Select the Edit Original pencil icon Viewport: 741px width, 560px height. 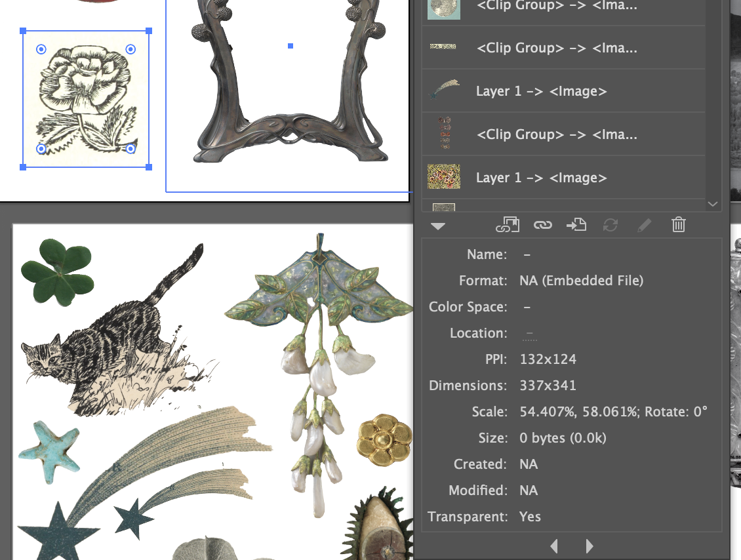645,225
